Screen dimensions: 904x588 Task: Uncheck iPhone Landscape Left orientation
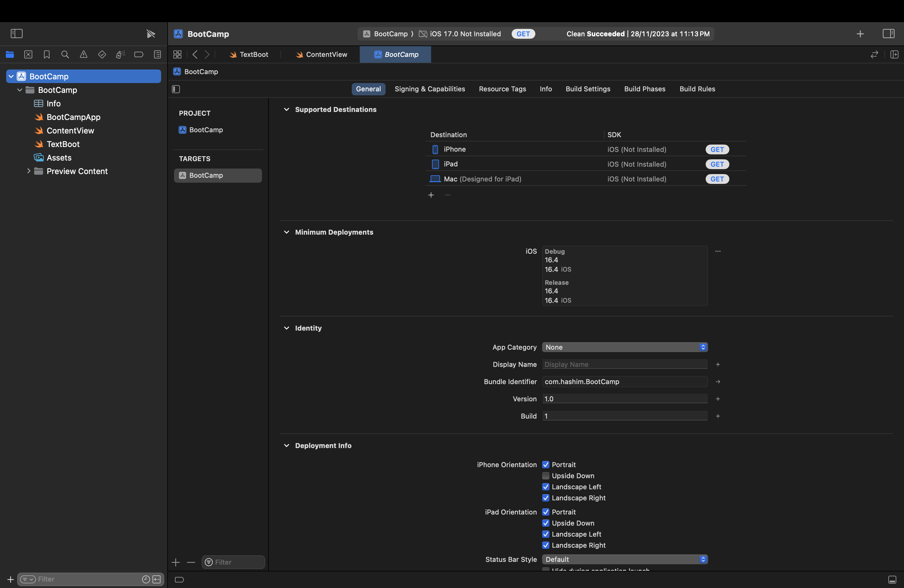(x=546, y=487)
